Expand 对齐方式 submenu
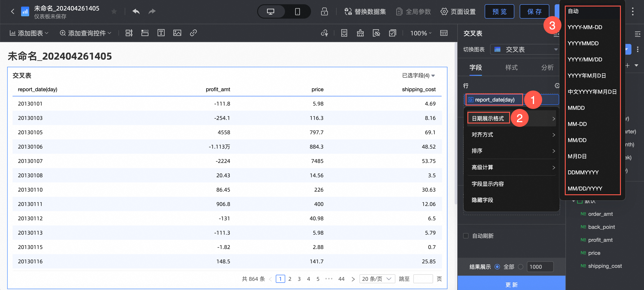644x290 pixels. 511,135
